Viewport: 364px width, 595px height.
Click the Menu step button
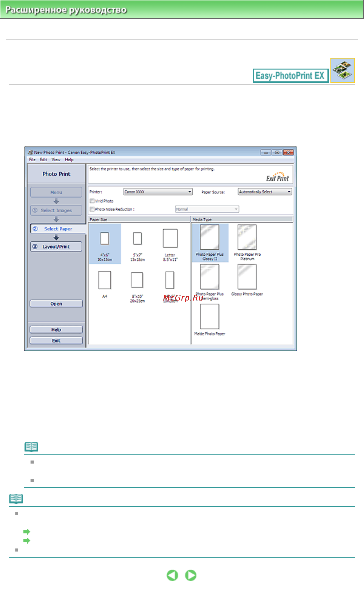[56, 192]
